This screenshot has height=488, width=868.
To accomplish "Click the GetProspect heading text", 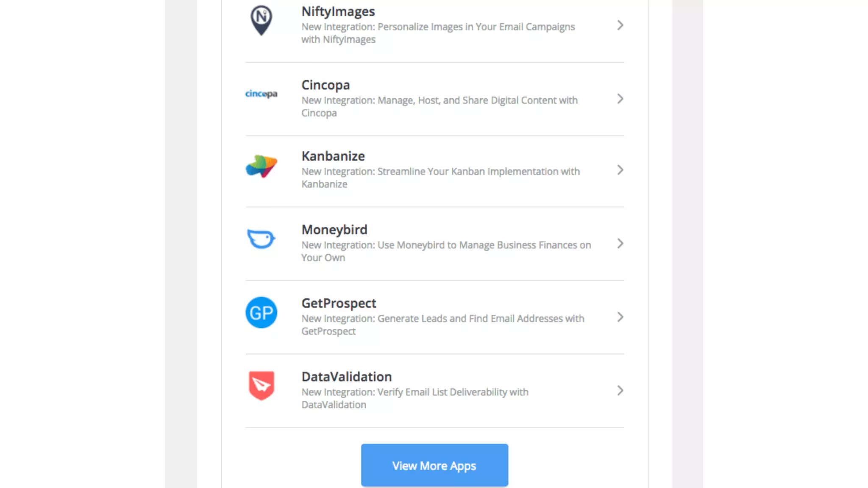I will tap(338, 303).
